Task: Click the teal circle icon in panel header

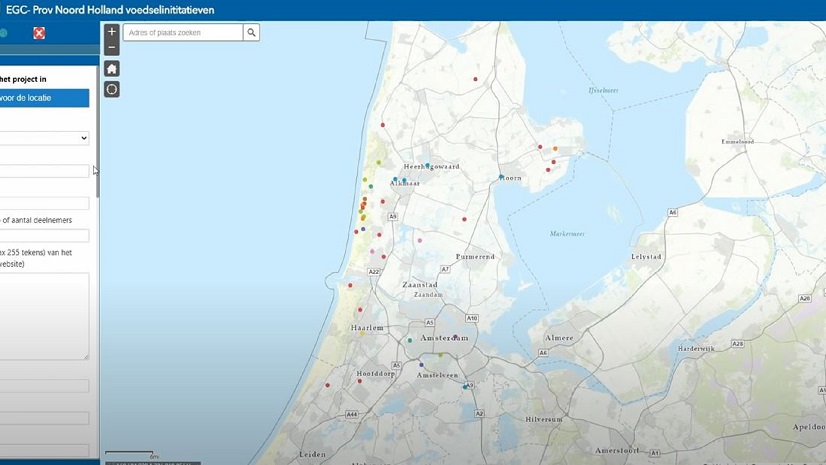Action: [4, 33]
